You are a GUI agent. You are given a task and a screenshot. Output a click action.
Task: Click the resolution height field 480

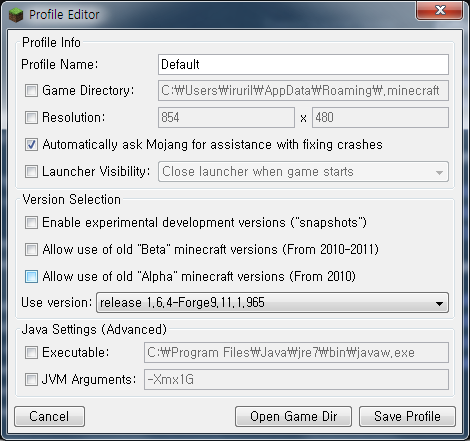[380, 117]
